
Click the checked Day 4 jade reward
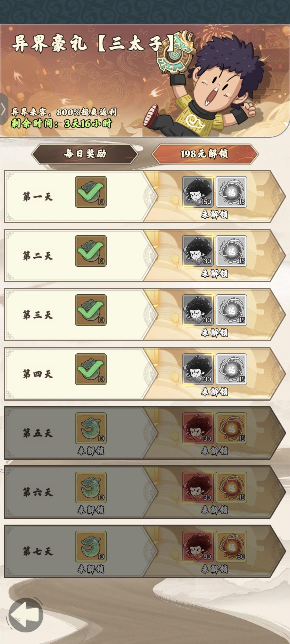click(x=91, y=369)
